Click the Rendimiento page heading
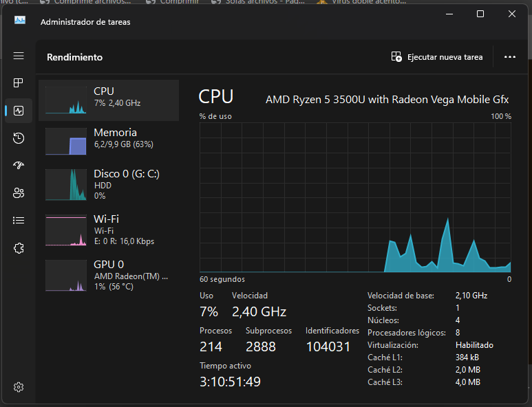 pos(74,57)
